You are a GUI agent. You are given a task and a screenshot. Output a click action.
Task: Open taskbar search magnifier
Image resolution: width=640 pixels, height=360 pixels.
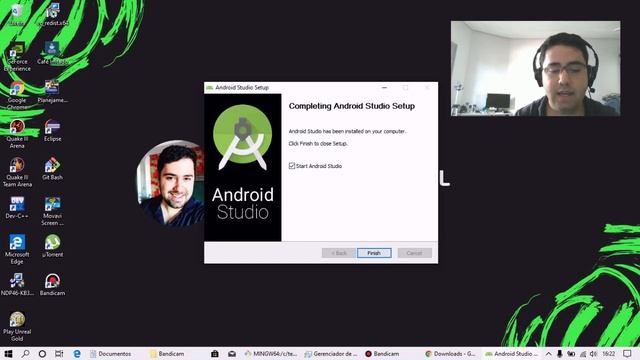coord(25,353)
